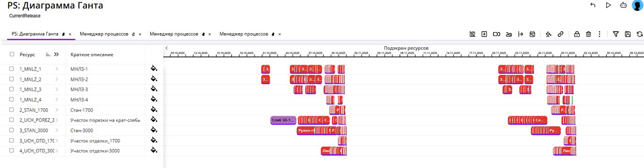Viewport: 644px width, 168px height.
Task: Click the padlock lock icon
Action: coord(577,34)
